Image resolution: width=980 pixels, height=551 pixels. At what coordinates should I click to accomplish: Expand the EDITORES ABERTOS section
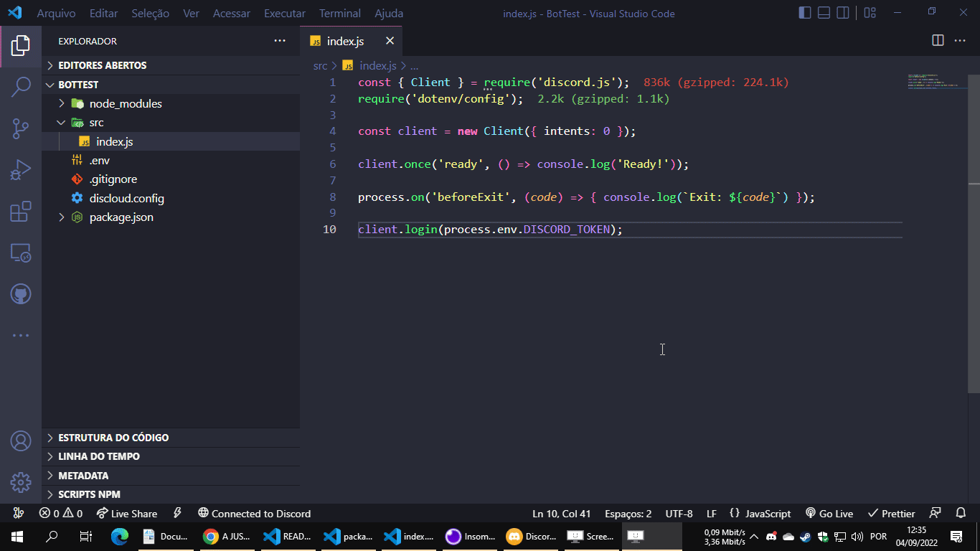coord(171,65)
